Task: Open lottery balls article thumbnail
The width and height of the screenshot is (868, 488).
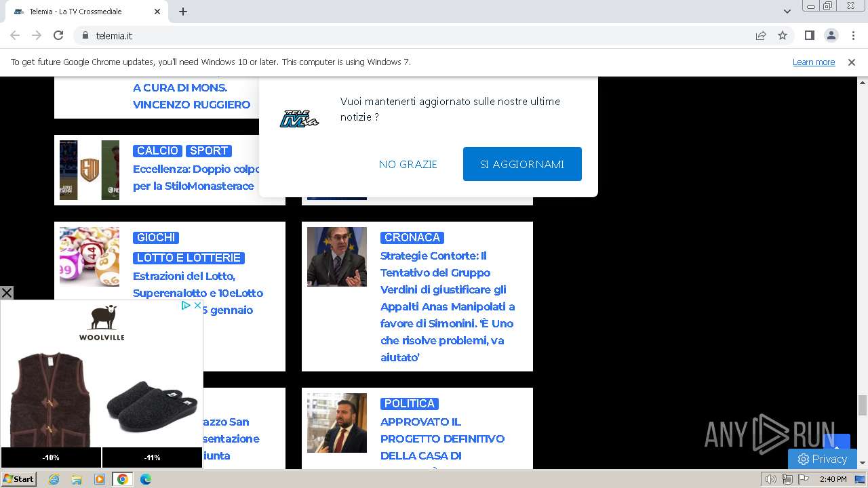Action: click(90, 257)
